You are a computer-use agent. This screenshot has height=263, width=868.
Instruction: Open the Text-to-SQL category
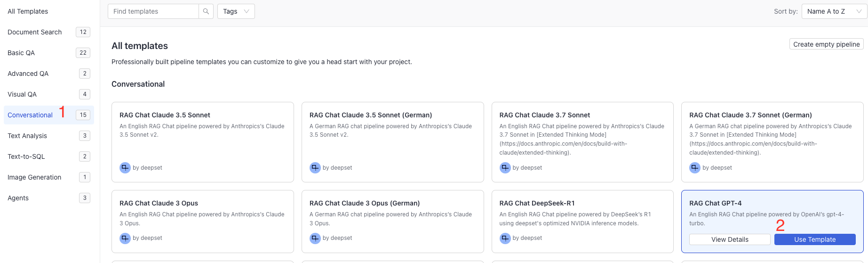click(49, 156)
